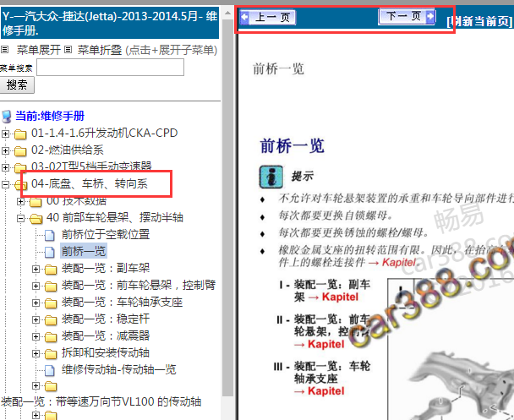
Task: Open 装配一览：带等速万向节VL100 的传动轴
Action: click(101, 401)
